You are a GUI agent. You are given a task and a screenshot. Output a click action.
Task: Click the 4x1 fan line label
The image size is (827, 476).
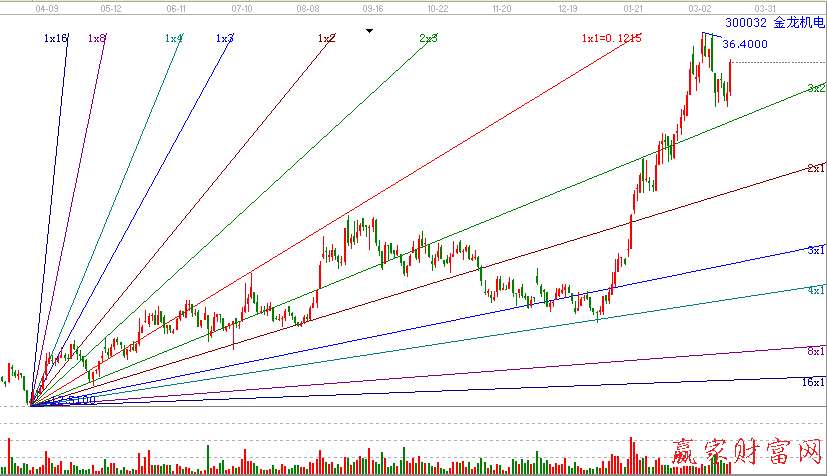816,290
